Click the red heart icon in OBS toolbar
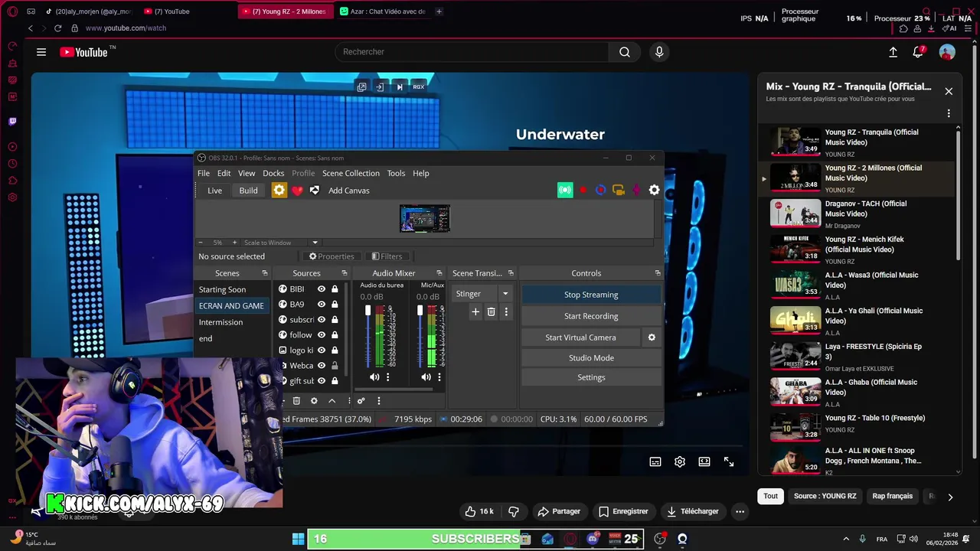The width and height of the screenshot is (980, 551). [x=298, y=191]
